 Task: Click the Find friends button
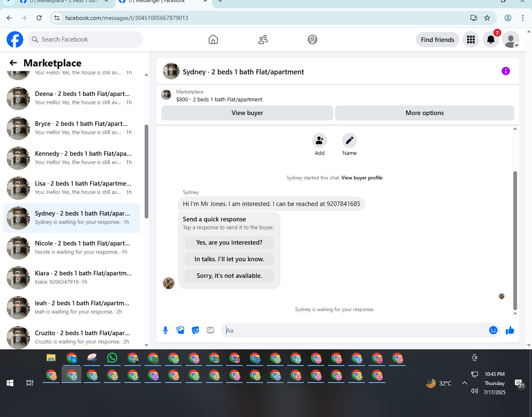click(438, 39)
